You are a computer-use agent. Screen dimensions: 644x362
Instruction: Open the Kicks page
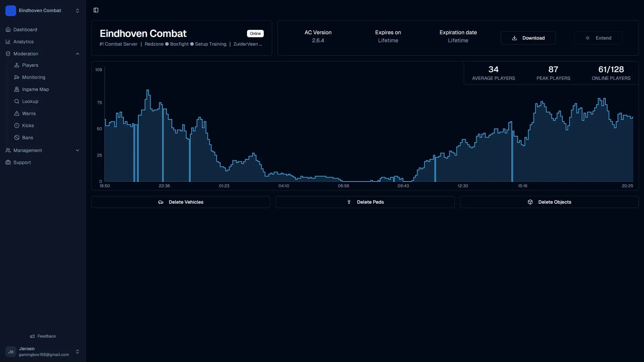[x=28, y=125]
